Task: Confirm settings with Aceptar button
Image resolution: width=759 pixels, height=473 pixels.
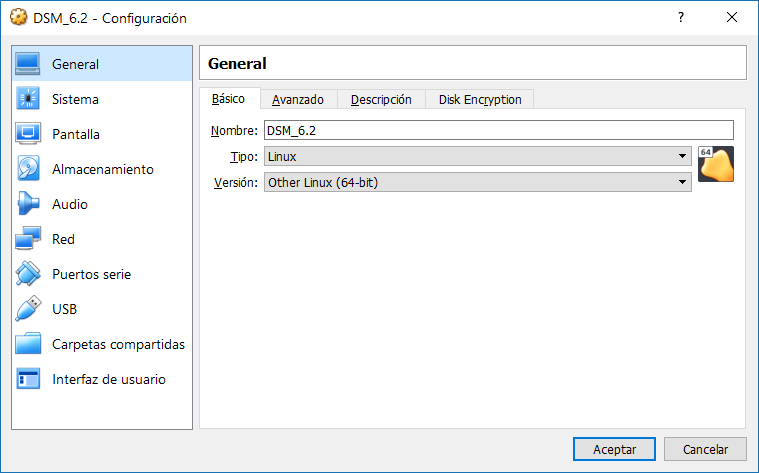Action: pyautogui.click(x=614, y=449)
